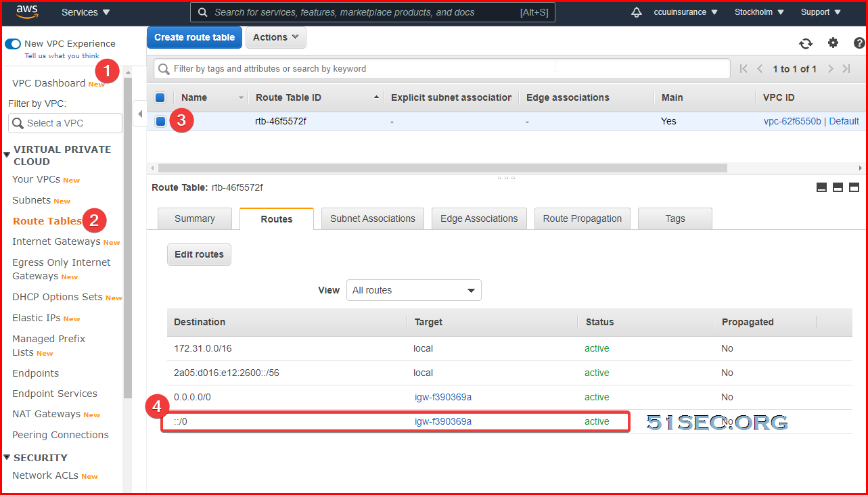Screen dimensions: 868x495
Task: Minimize the details pane to bottom
Action: point(822,187)
